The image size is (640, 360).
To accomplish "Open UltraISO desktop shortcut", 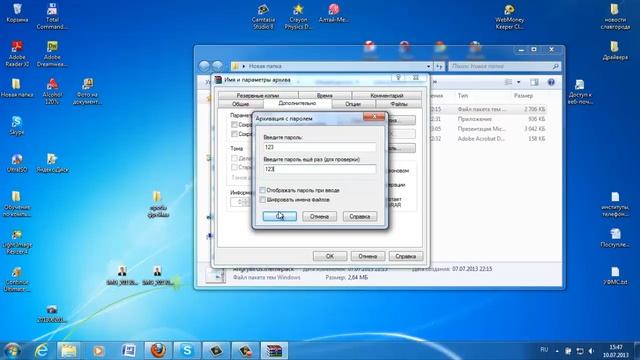I will (x=17, y=162).
